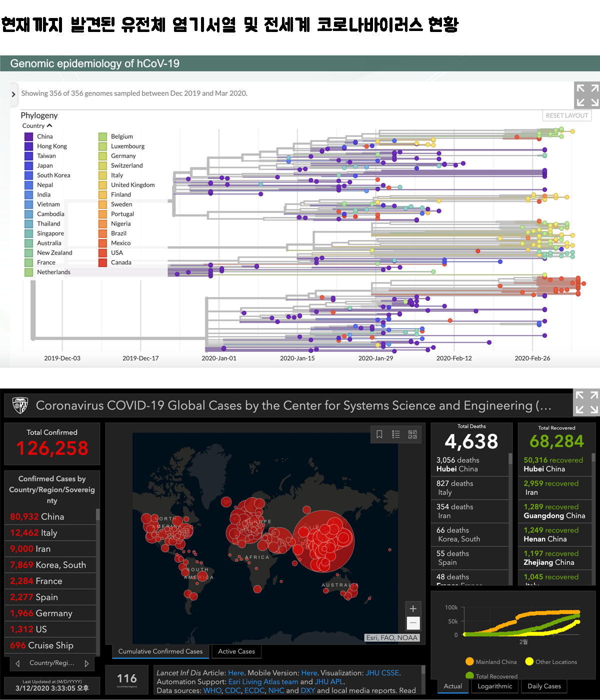Open the NHC data source link

tap(276, 690)
